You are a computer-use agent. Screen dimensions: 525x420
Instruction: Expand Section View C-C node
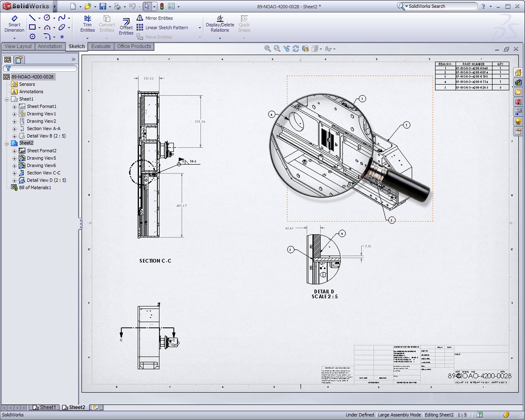(x=14, y=173)
